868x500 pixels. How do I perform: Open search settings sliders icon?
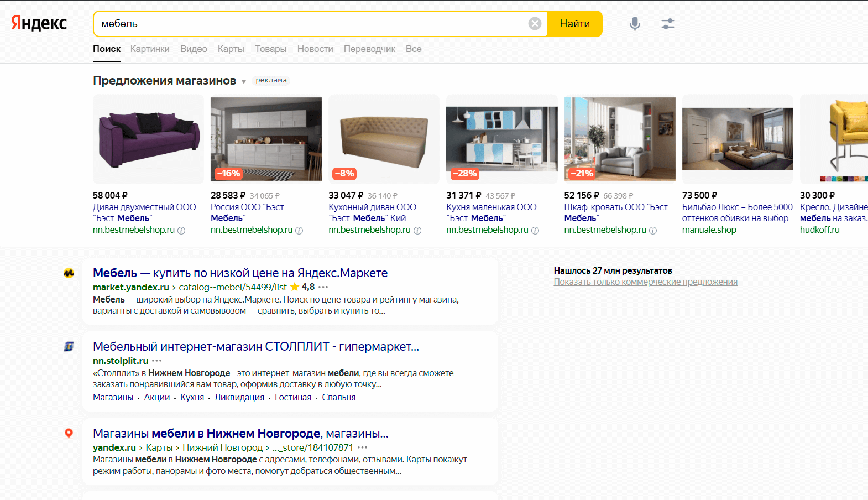[668, 23]
